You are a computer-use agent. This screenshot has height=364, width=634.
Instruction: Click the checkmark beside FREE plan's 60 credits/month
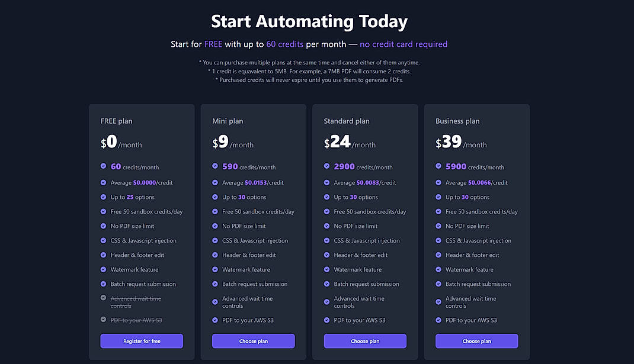point(103,166)
